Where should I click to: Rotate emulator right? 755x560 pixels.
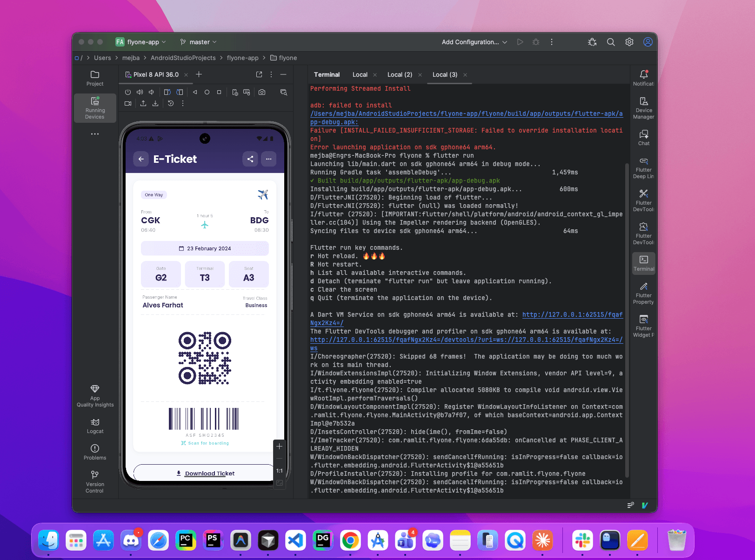coord(180,92)
